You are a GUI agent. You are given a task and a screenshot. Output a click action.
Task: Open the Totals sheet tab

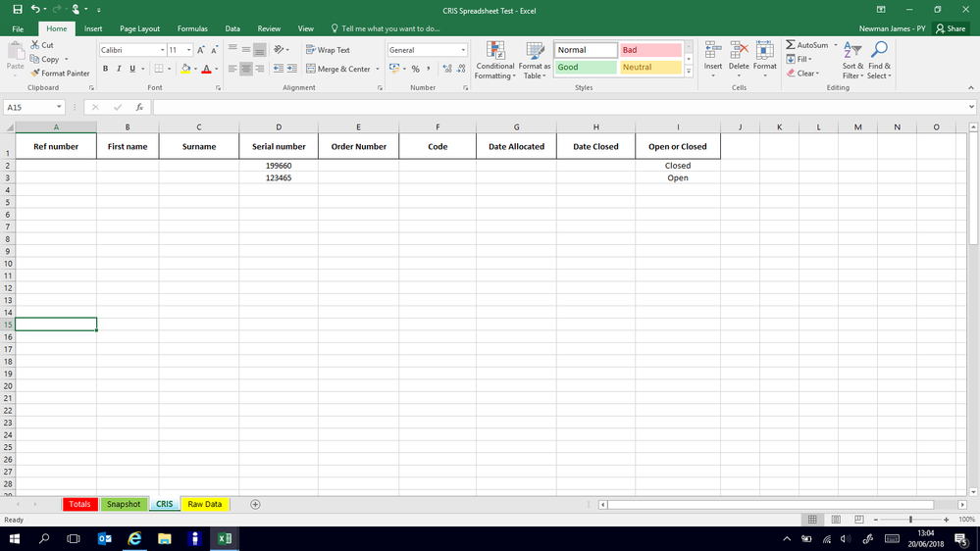(x=80, y=504)
